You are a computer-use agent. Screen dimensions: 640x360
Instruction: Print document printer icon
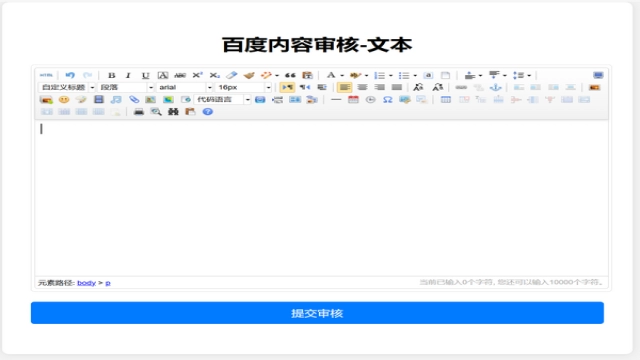pos(139,112)
